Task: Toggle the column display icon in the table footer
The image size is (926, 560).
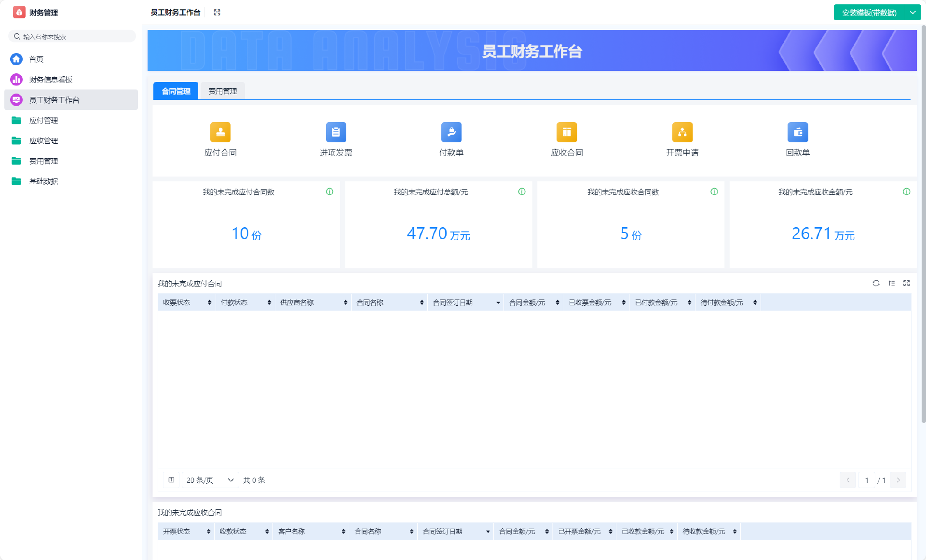Action: point(171,480)
